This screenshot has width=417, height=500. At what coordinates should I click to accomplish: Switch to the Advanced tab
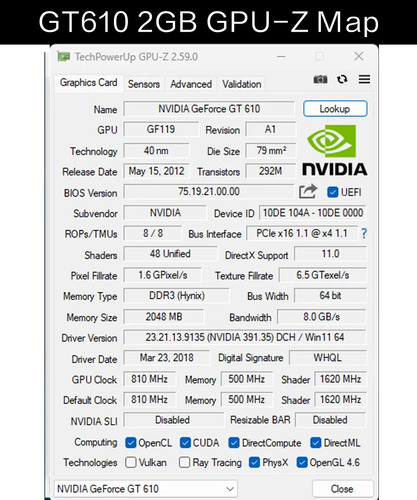191,84
